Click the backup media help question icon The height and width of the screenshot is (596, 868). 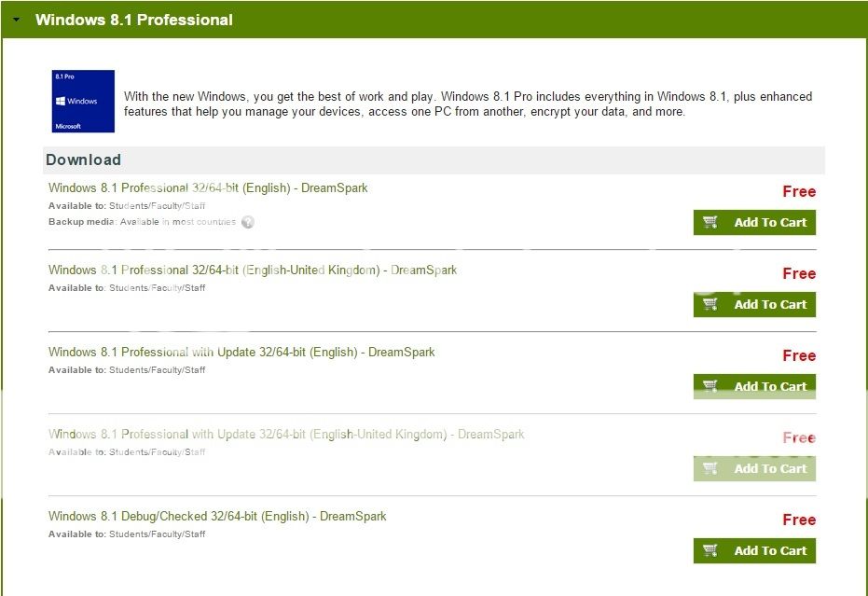[x=247, y=222]
